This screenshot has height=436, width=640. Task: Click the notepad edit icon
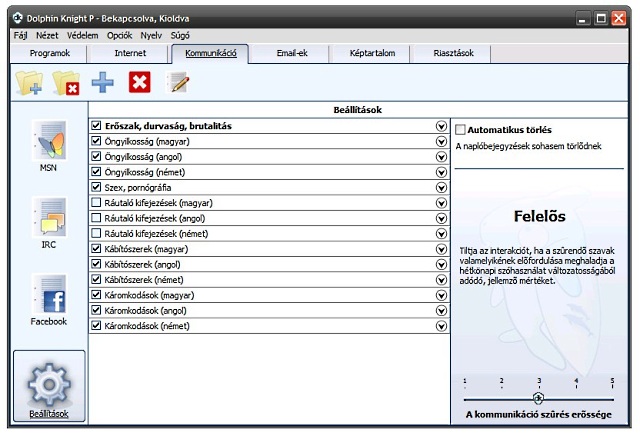click(x=178, y=83)
